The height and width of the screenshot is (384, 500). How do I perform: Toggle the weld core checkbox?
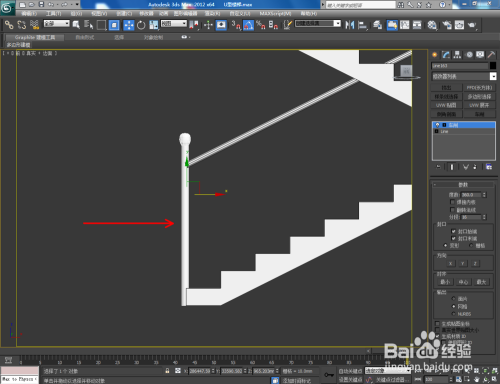[452, 202]
